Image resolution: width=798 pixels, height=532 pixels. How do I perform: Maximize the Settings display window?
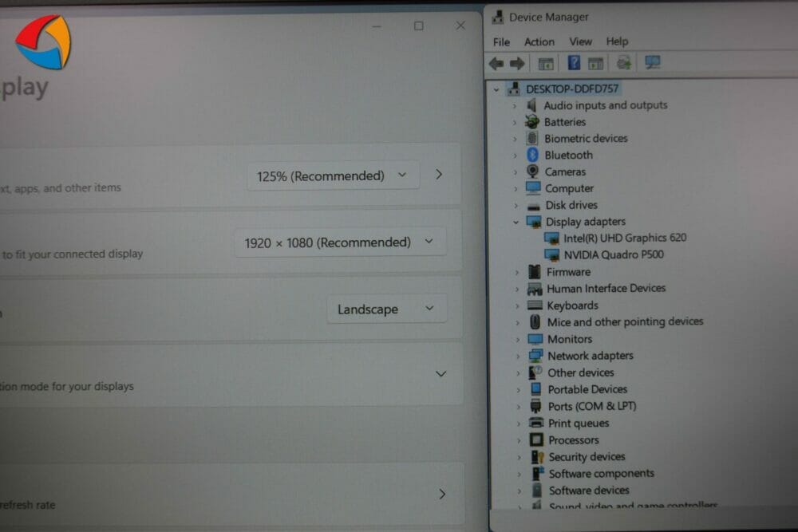(418, 26)
